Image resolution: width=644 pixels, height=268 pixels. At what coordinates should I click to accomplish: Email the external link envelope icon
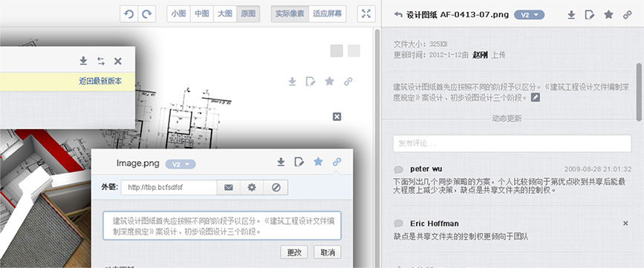(x=229, y=187)
